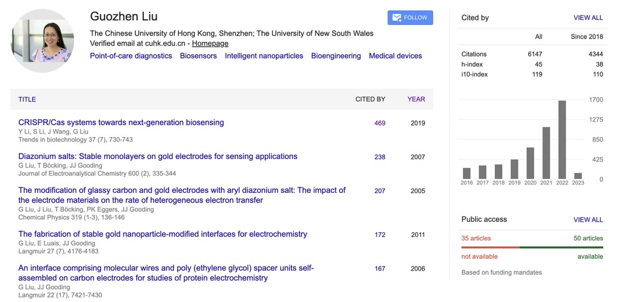644x302 pixels.
Task: Click the year 2007 of the Diazonium article
Action: tap(418, 157)
